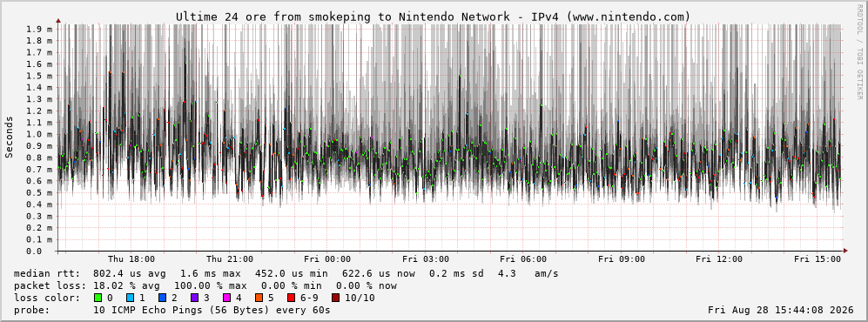Click the timestamp Fri Aug 28 15:44:08 2026
868x322 pixels.
[x=781, y=310]
